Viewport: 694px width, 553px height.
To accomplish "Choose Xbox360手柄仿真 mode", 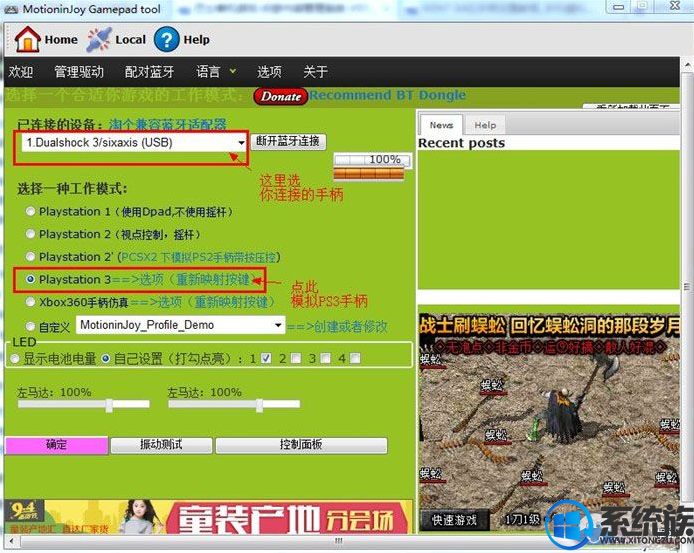I will 30,302.
